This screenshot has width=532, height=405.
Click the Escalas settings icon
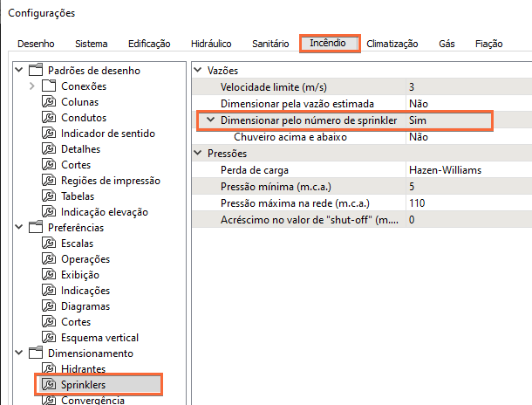49,244
